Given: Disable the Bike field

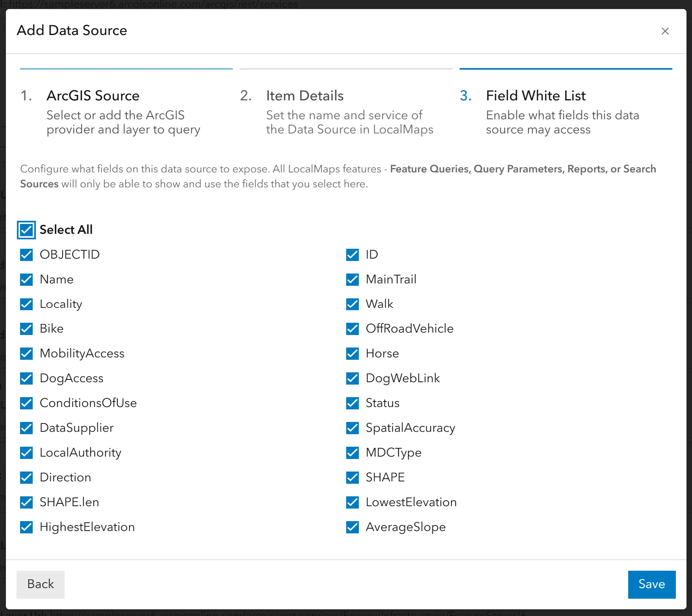Looking at the screenshot, I should pos(26,329).
